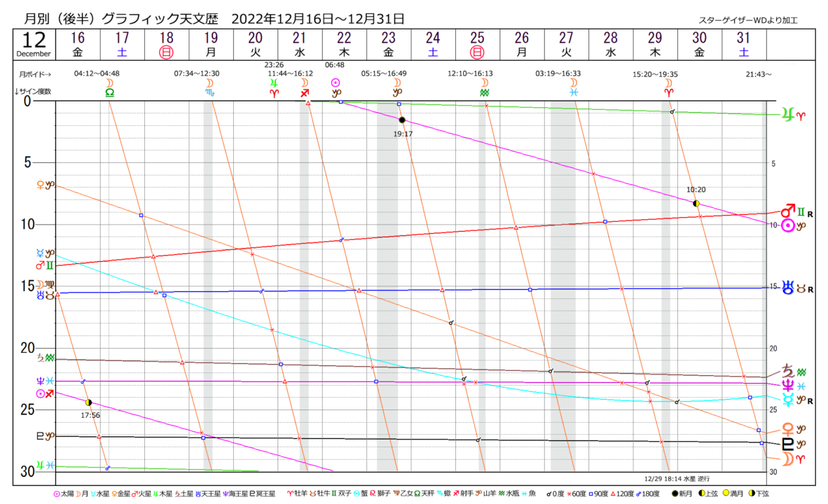Click the last quarter moon marker at 17:56
The width and height of the screenshot is (828, 504).
(x=88, y=402)
